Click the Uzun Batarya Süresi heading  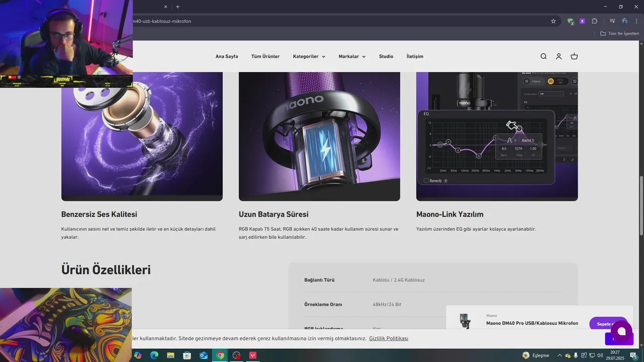point(274,214)
